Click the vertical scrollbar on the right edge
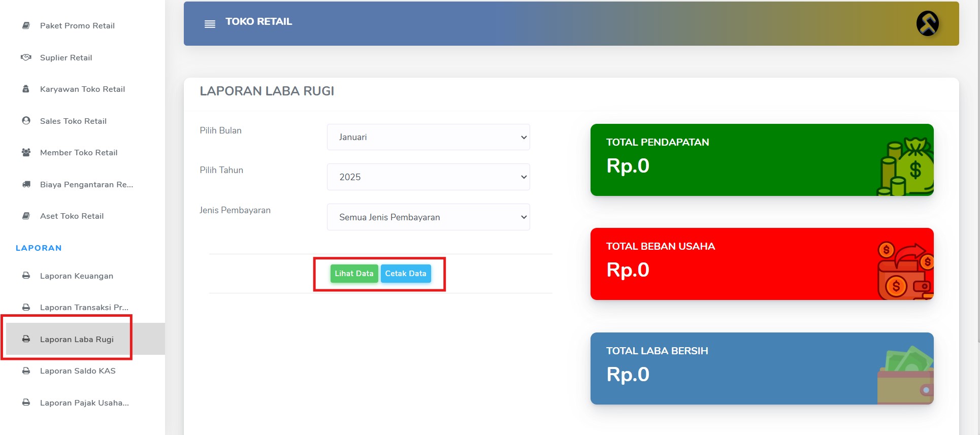The width and height of the screenshot is (980, 435). coord(977,173)
